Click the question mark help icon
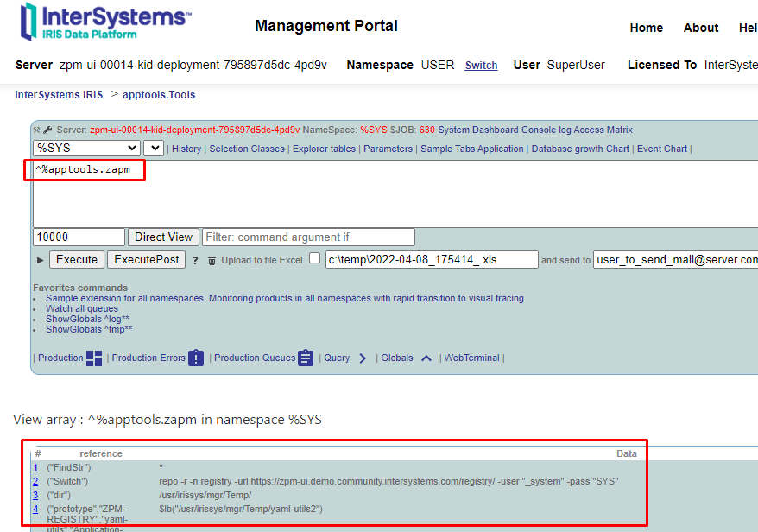The width and height of the screenshot is (758, 532). click(195, 260)
